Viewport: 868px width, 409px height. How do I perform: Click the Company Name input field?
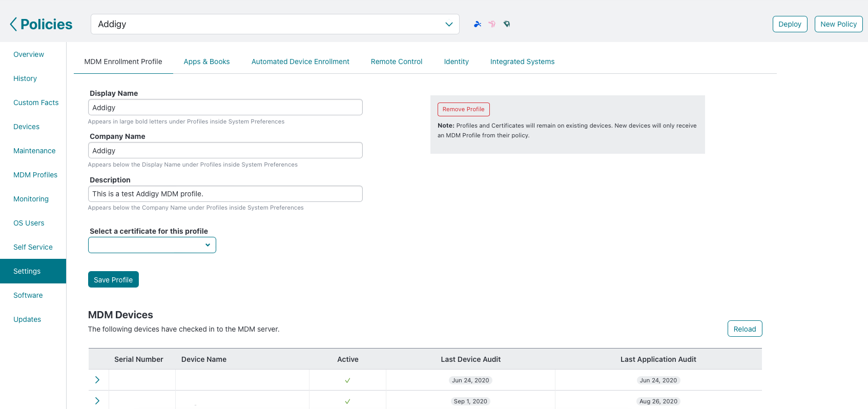click(x=225, y=150)
